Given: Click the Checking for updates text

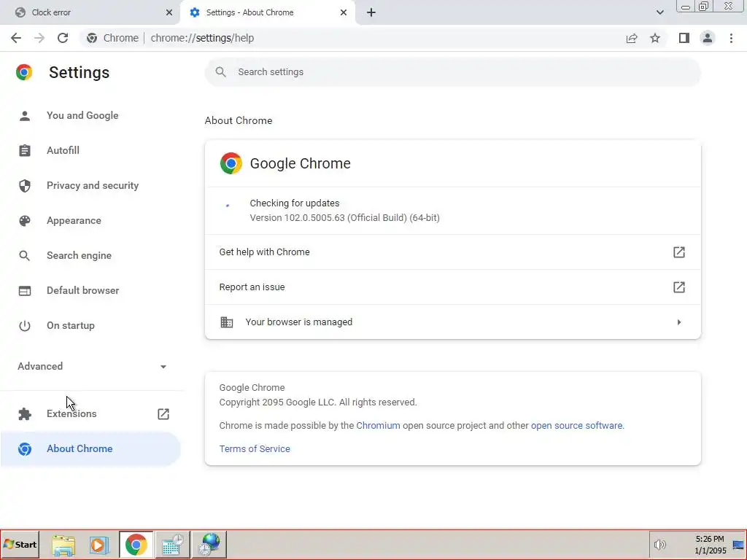Looking at the screenshot, I should pos(295,203).
